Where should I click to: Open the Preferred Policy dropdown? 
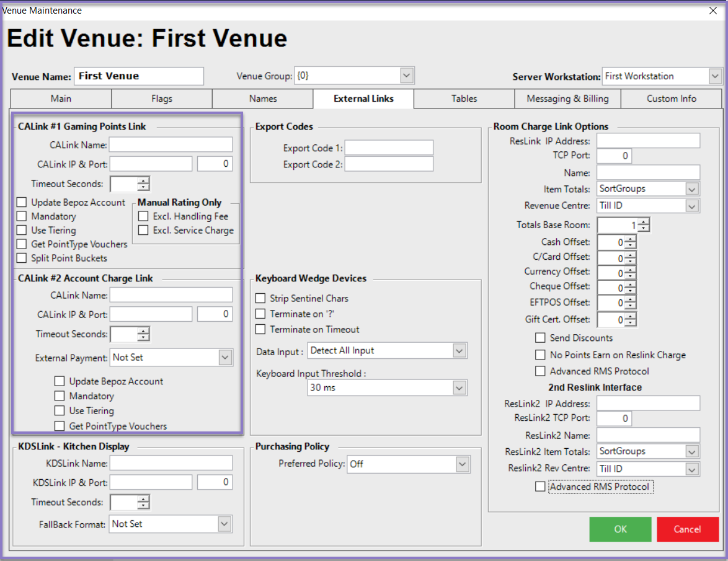(x=462, y=464)
